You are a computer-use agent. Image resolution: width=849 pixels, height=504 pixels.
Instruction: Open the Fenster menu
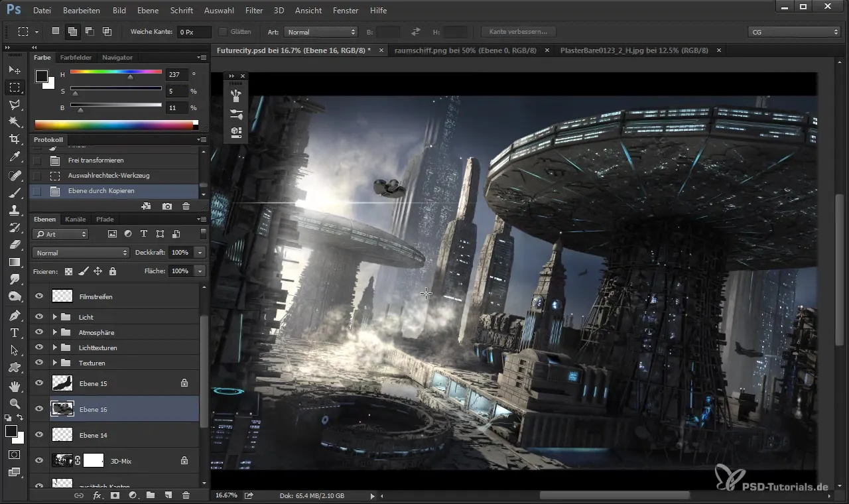click(346, 11)
